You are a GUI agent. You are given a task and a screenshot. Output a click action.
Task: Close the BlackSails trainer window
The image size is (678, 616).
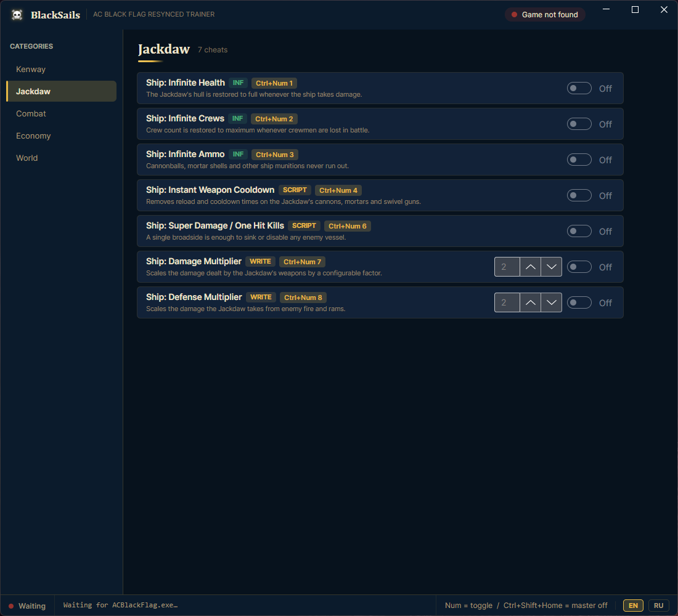(664, 9)
